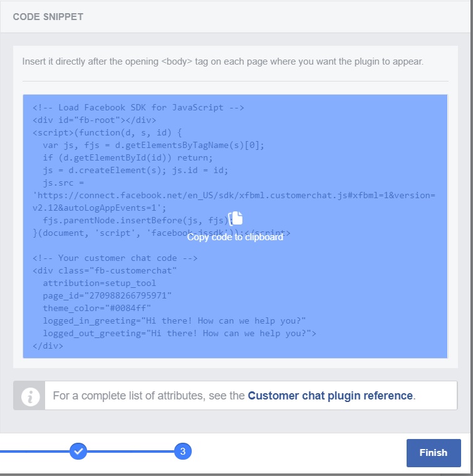Click the '<div class="fb-customerchat"' line
Image resolution: width=473 pixels, height=476 pixels.
pyautogui.click(x=105, y=270)
